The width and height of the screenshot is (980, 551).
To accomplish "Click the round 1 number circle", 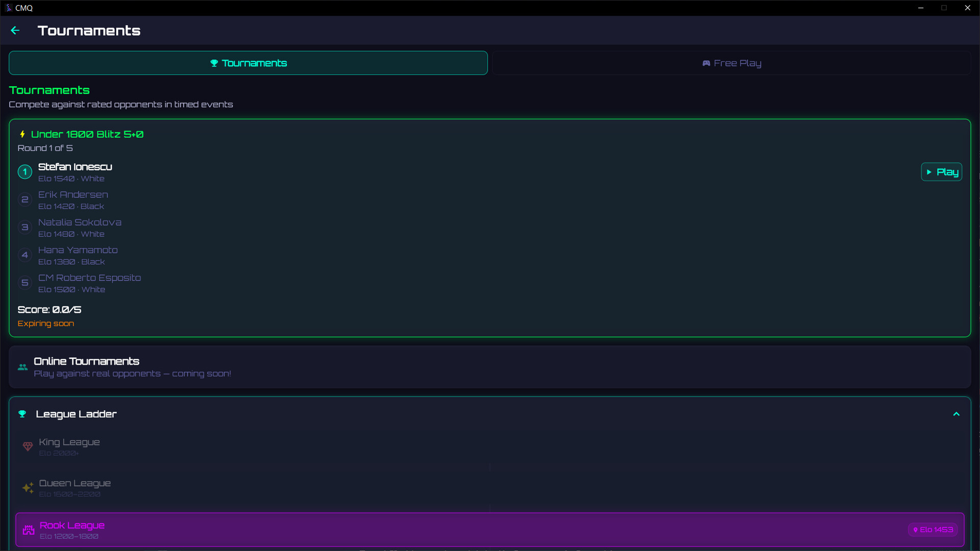I will pos(24,172).
